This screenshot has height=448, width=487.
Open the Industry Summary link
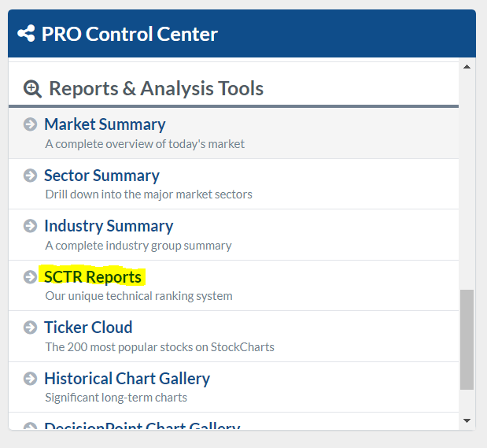109,226
